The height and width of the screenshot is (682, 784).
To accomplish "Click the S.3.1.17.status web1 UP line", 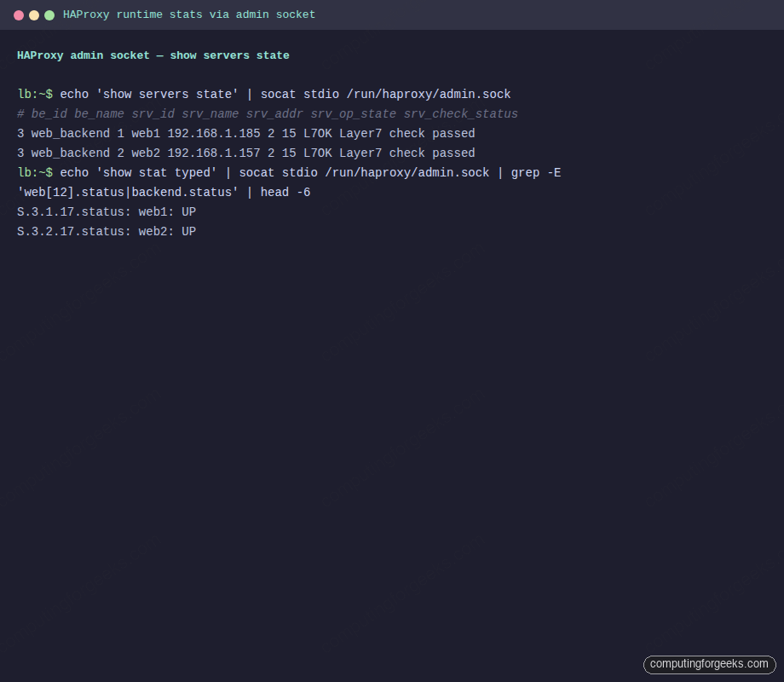I will click(106, 211).
